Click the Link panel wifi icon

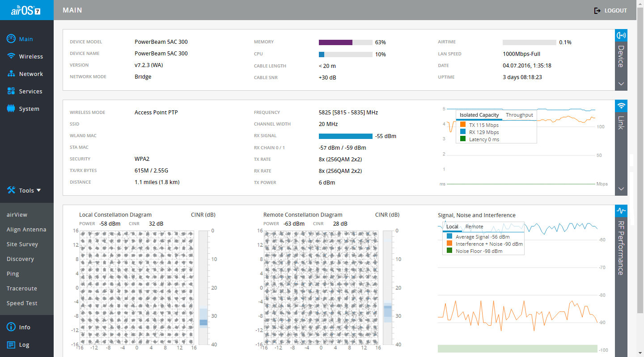coord(621,106)
